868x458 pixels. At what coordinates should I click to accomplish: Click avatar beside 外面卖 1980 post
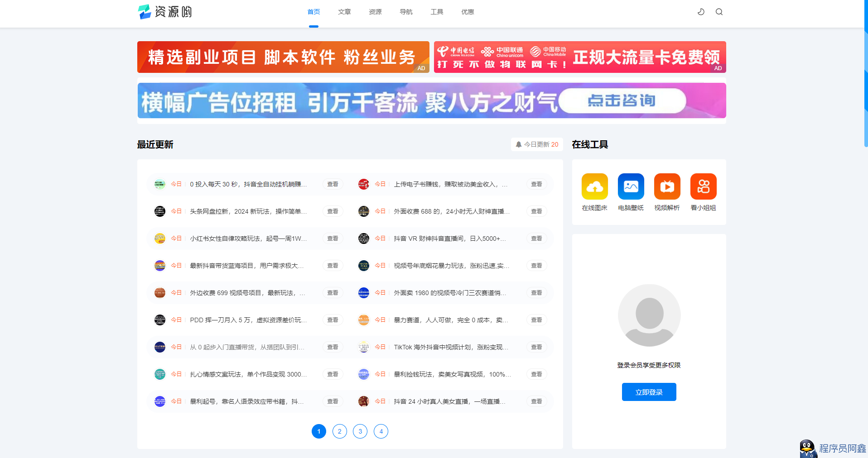tap(364, 293)
